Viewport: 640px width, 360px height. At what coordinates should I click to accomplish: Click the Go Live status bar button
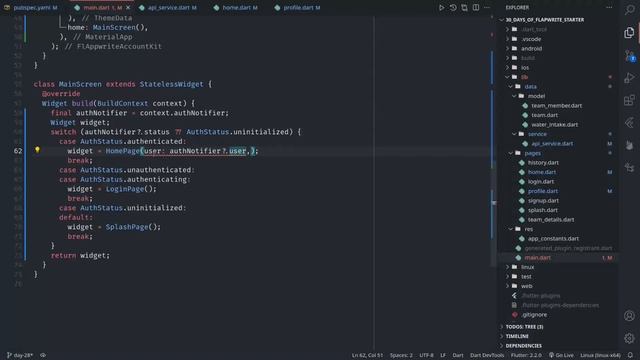(x=561, y=355)
